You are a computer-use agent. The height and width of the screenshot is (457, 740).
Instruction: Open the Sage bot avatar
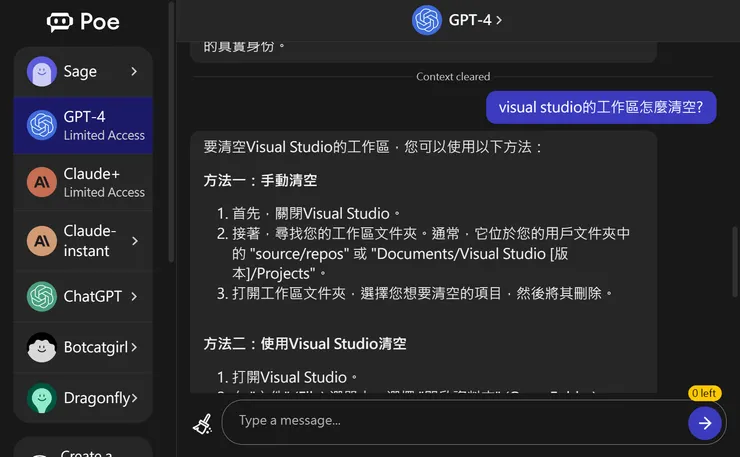[42, 72]
